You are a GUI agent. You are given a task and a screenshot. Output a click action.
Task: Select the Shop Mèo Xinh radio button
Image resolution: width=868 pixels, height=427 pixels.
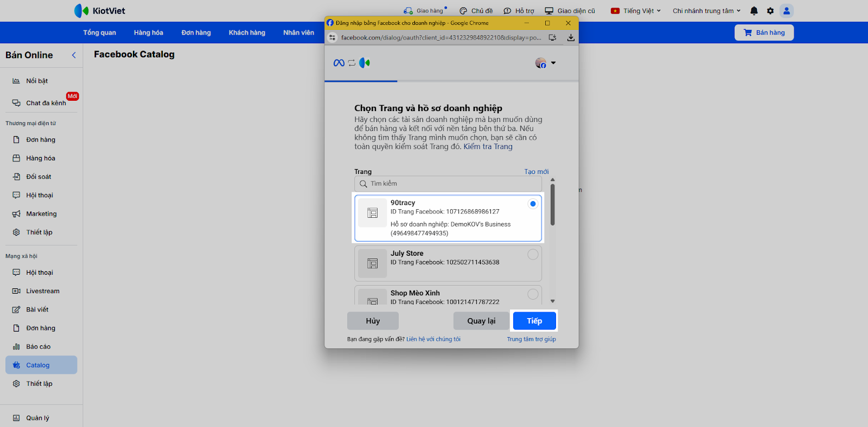tap(533, 294)
